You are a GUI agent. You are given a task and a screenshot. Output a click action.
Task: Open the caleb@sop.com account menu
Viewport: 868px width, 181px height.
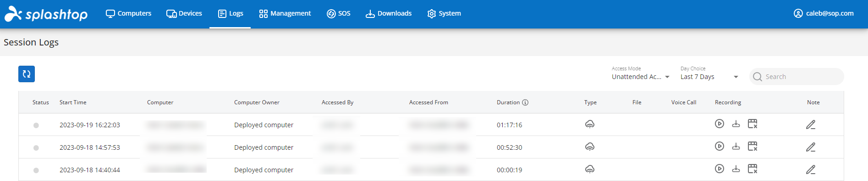tap(824, 13)
